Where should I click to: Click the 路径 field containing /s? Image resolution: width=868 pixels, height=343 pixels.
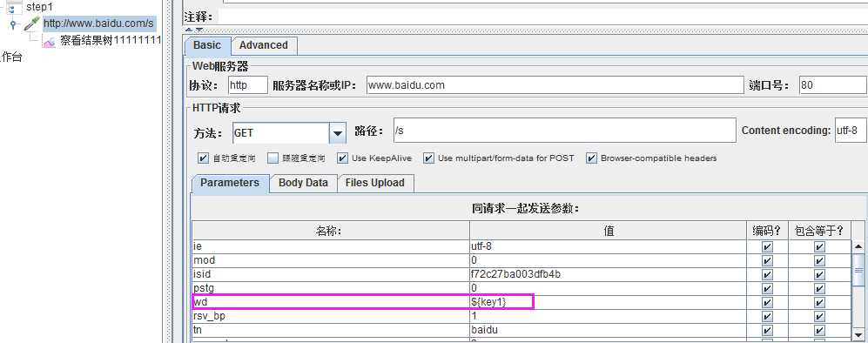565,131
